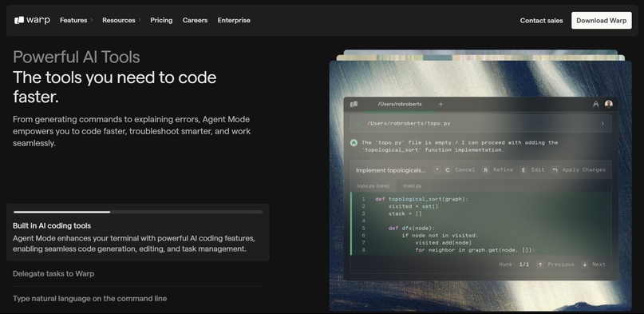Click the checkmark icon beside topo.py path

(359, 123)
